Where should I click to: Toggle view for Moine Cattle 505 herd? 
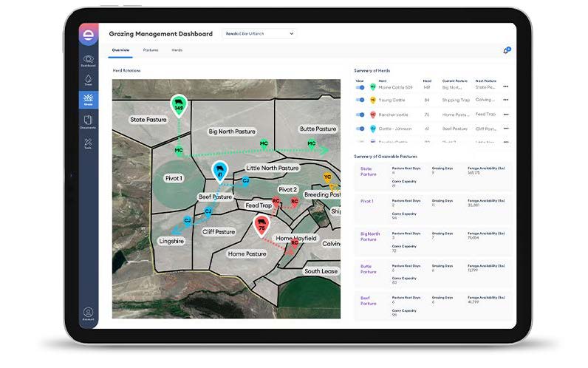(x=360, y=86)
